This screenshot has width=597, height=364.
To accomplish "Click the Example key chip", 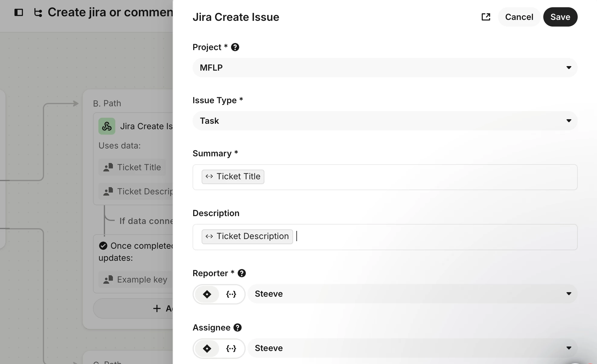I will point(136,279).
